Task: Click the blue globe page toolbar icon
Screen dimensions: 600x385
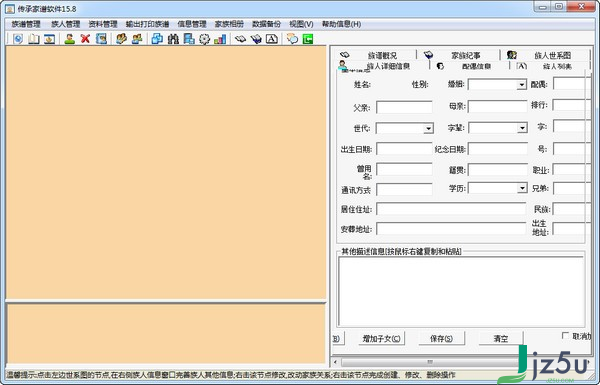Action: [18, 39]
